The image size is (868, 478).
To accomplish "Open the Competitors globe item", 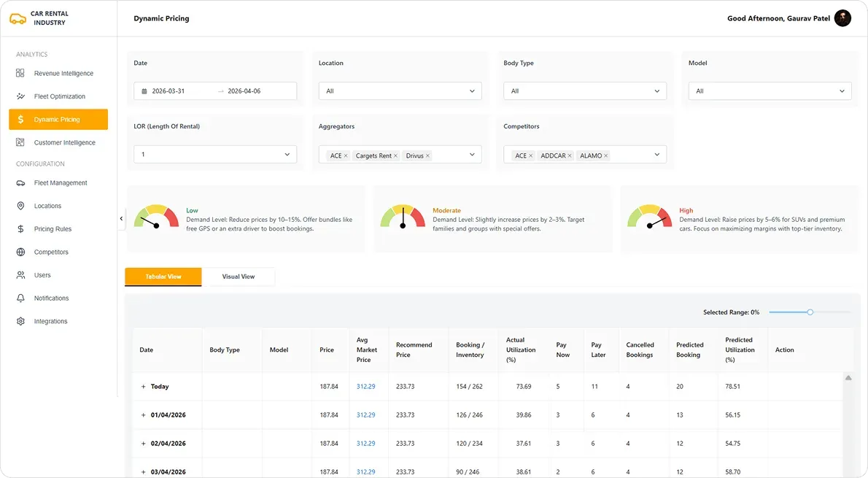I will coord(50,253).
